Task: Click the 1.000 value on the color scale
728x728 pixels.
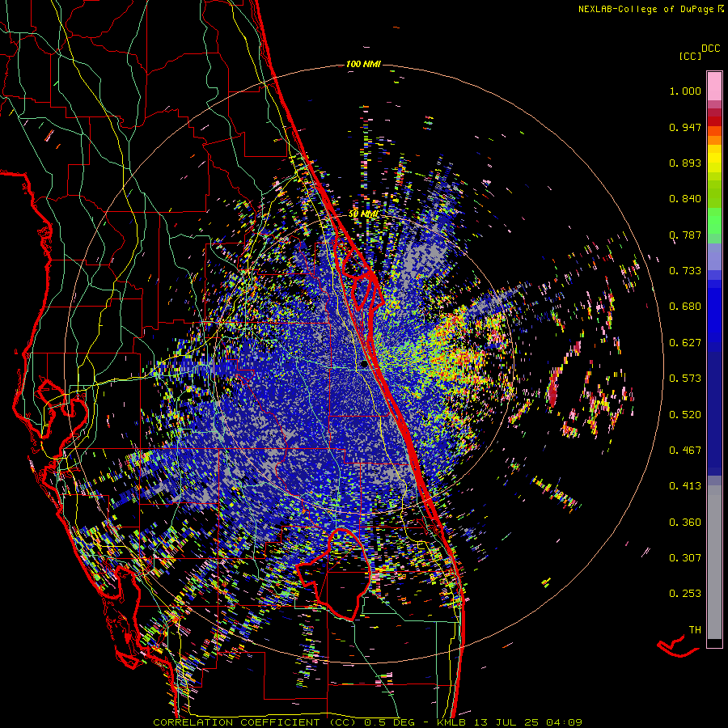Action: pos(685,91)
